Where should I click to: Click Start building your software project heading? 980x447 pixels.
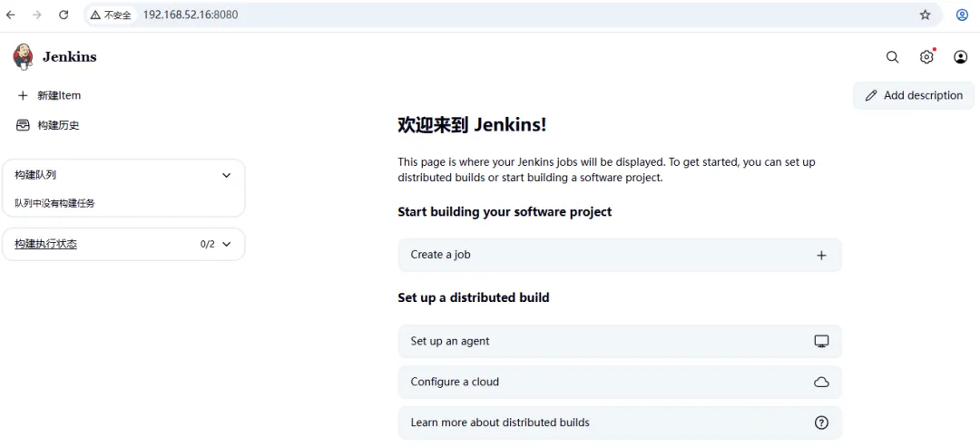point(505,211)
